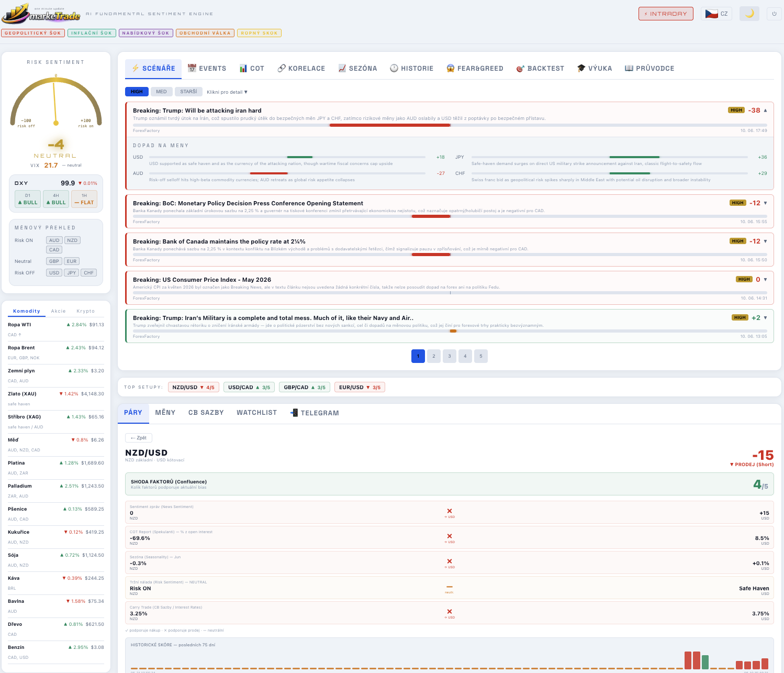This screenshot has height=673, width=784.
Task: Click the DXY 1H FLAT badge
Action: point(84,200)
